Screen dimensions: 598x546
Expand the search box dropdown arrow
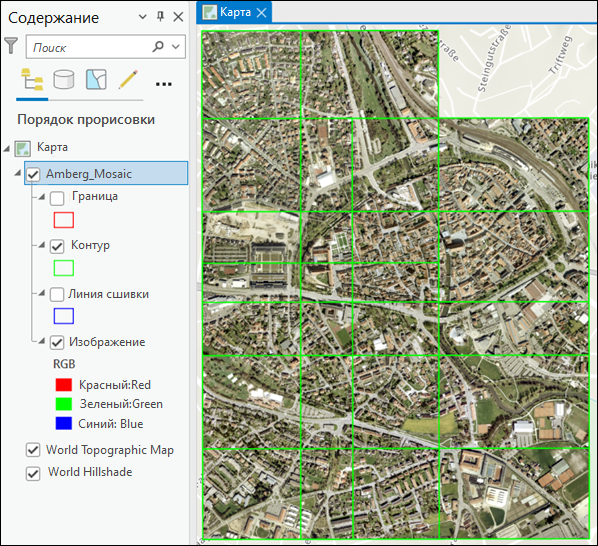176,47
